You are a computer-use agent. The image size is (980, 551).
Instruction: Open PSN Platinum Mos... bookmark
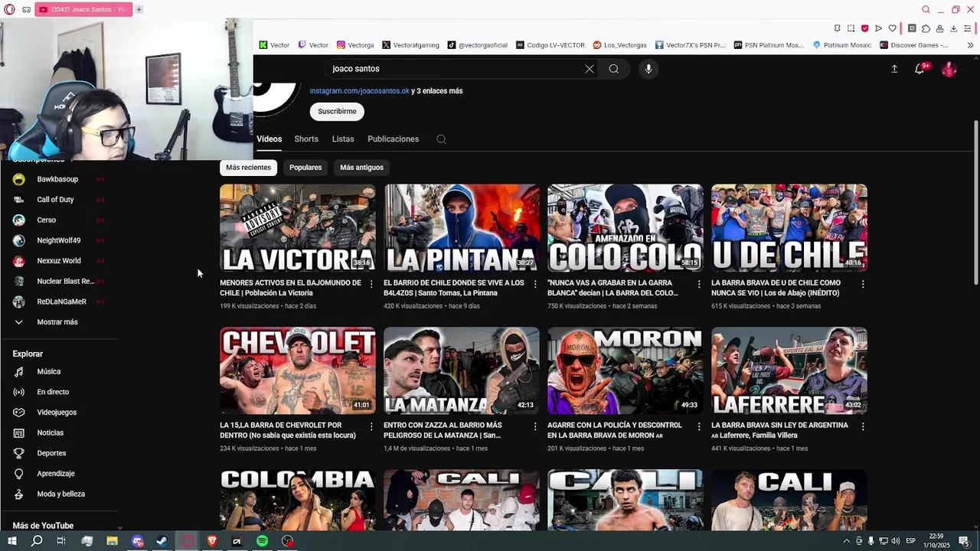(769, 45)
